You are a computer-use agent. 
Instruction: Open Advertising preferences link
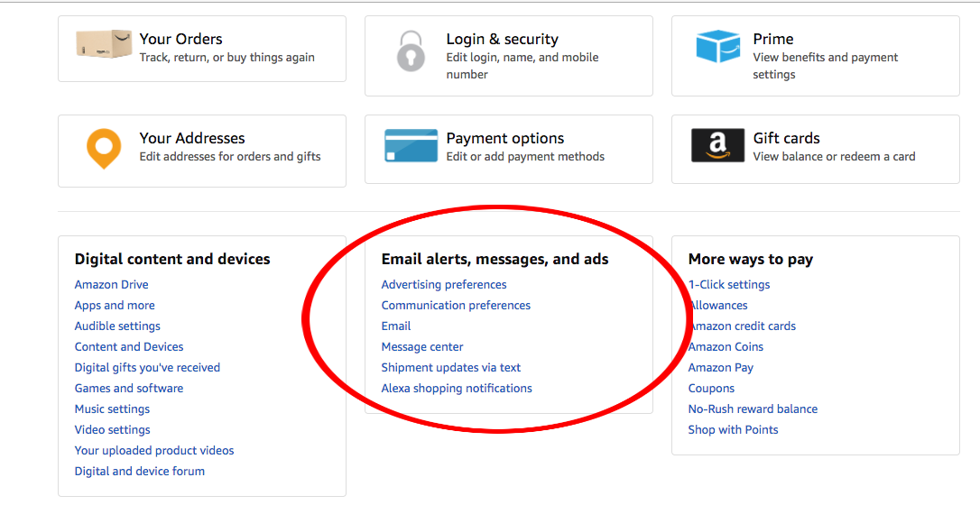[x=444, y=285]
